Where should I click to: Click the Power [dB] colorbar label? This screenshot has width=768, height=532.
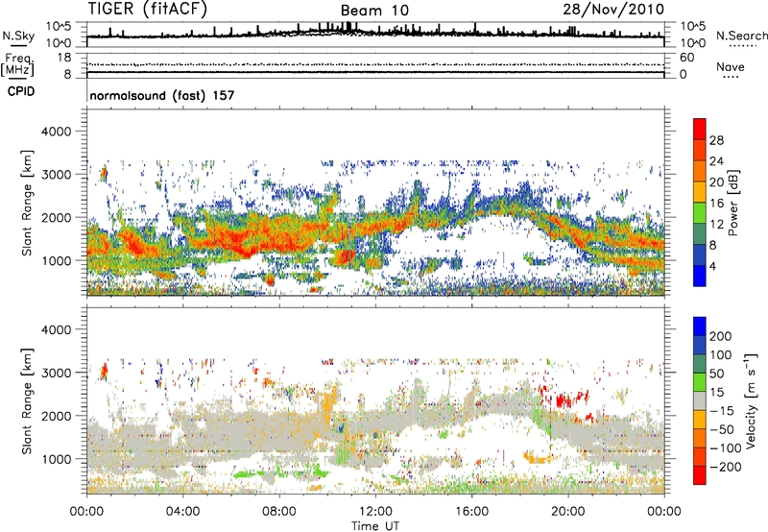733,203
